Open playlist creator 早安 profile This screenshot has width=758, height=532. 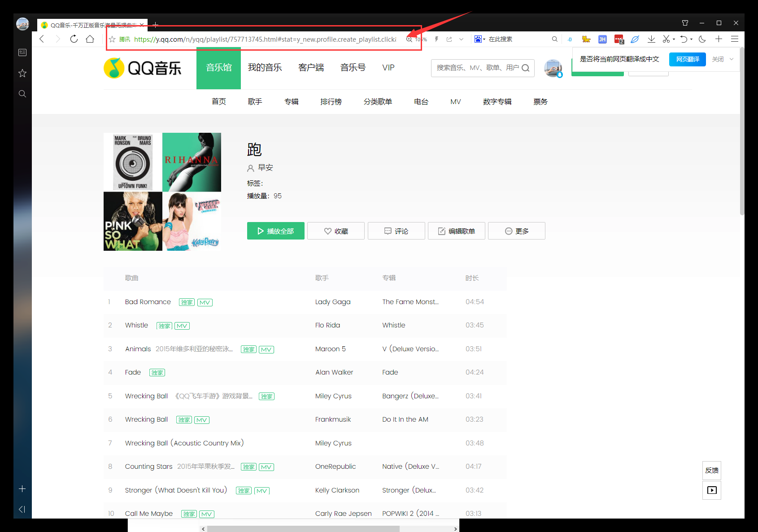(x=266, y=168)
